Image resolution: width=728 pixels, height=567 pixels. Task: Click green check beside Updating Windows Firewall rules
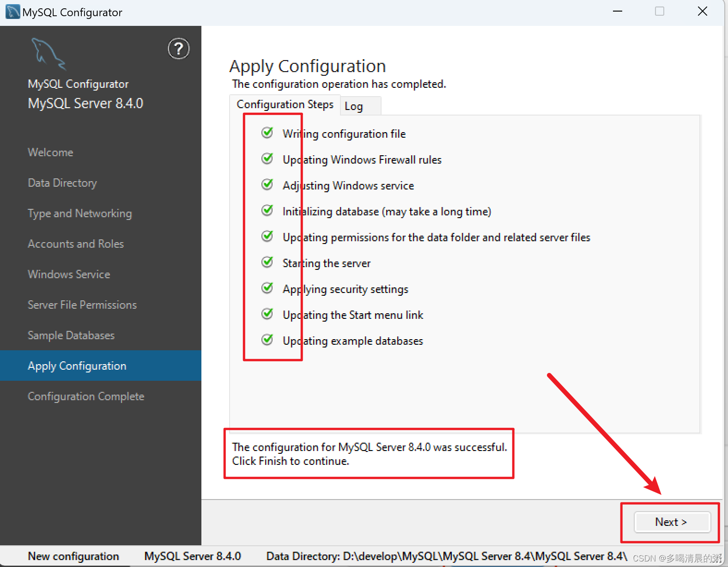(267, 159)
